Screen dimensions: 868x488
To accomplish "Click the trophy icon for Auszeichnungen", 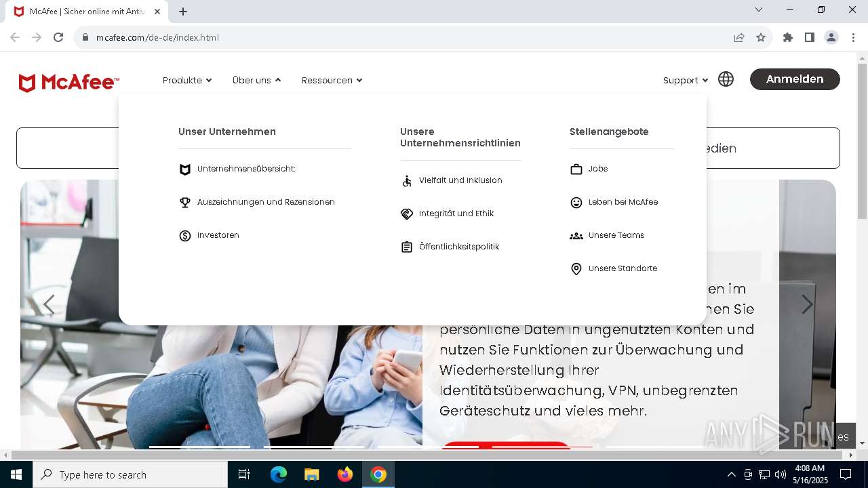I will point(184,203).
